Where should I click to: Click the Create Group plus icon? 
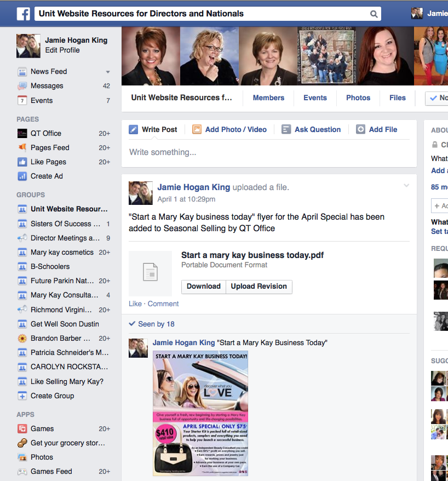click(x=22, y=396)
